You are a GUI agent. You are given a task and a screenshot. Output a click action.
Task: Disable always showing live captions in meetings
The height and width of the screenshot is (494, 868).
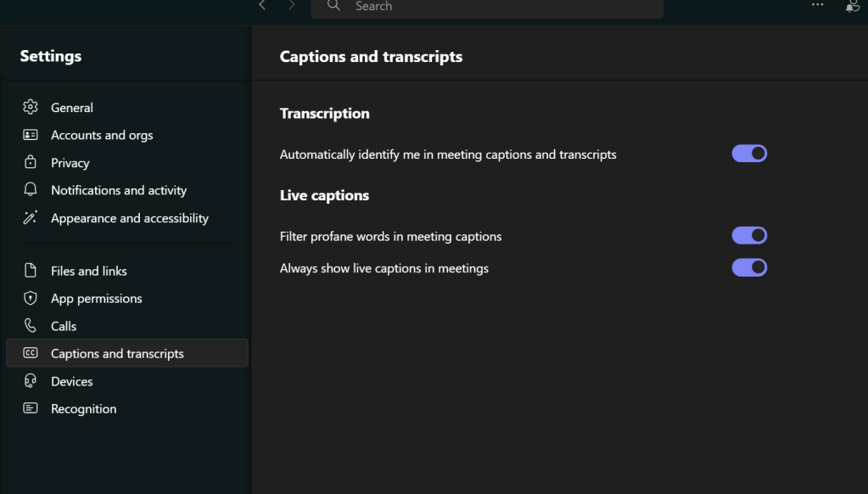(x=749, y=267)
